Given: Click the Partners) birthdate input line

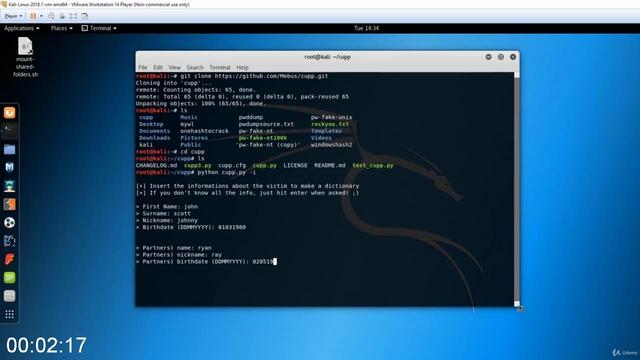Looking at the screenshot, I should (206, 262).
